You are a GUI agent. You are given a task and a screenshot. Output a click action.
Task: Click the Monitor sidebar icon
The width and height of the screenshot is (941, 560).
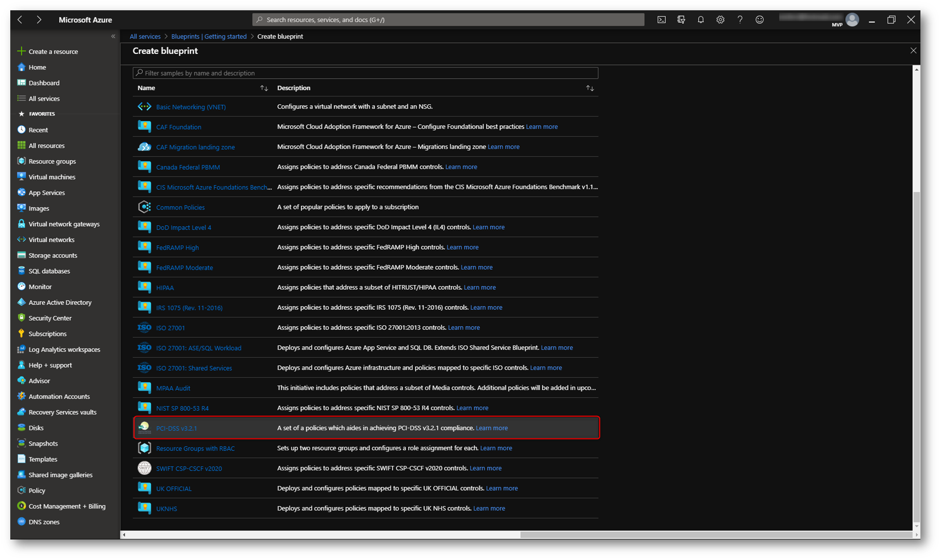tap(21, 286)
